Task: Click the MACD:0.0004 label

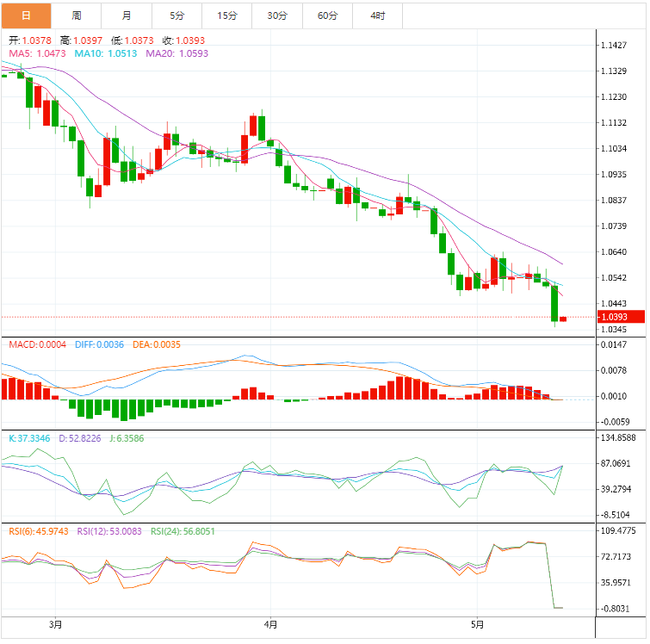Action: click(x=37, y=344)
